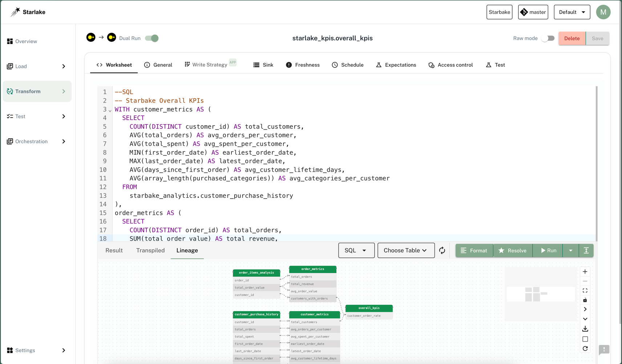Click the lineage minimap
This screenshot has width=622, height=364.
pyautogui.click(x=541, y=294)
